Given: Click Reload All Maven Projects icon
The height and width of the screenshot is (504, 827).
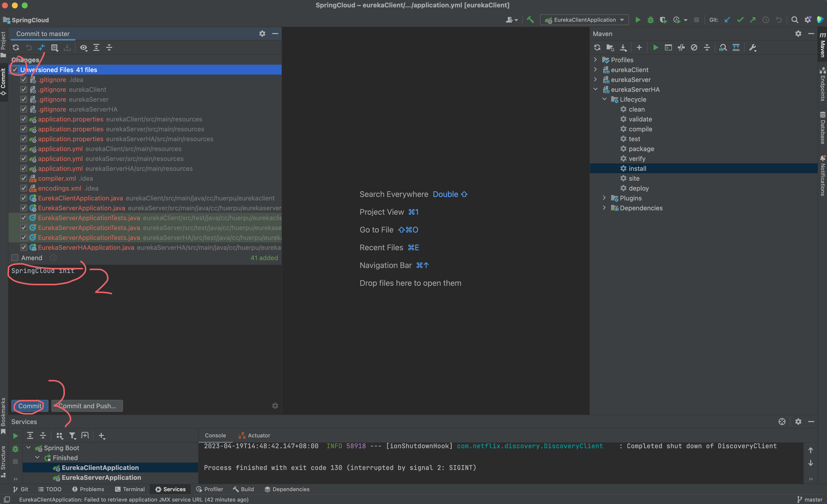Looking at the screenshot, I should (597, 48).
